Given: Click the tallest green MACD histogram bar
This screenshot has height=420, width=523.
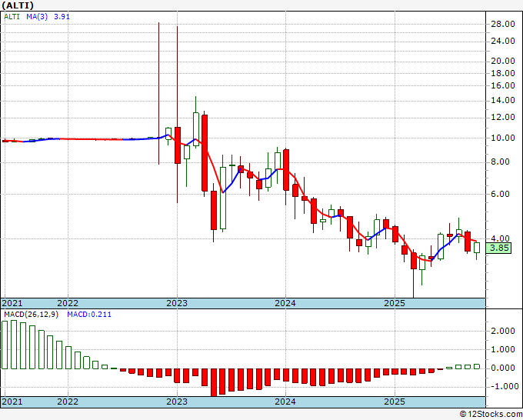Looking at the screenshot, I should (14, 345).
